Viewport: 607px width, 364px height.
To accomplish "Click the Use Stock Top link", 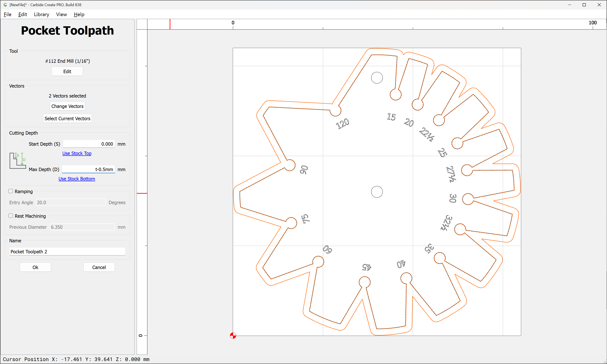I will pyautogui.click(x=77, y=153).
